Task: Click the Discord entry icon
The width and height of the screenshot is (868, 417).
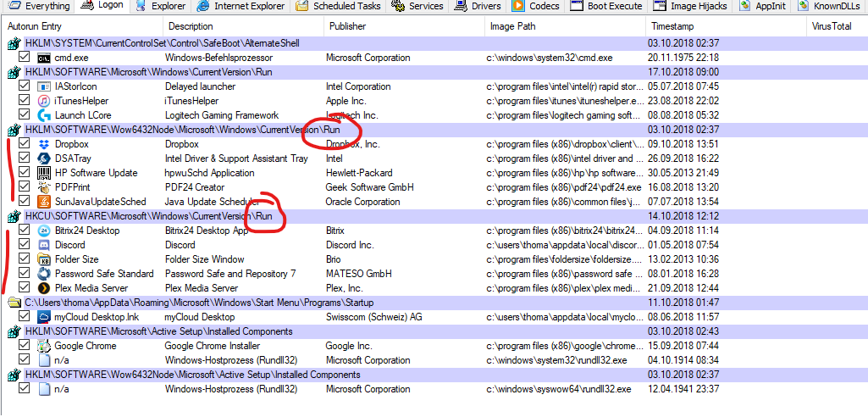Action: 44,245
